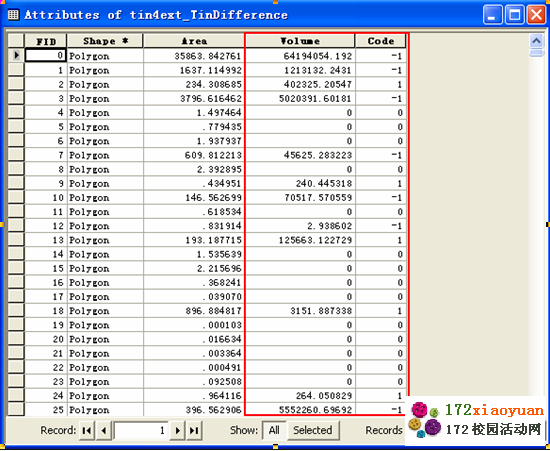The width and height of the screenshot is (550, 451).
Task: Select row selector for FID 25
Action: [16, 410]
